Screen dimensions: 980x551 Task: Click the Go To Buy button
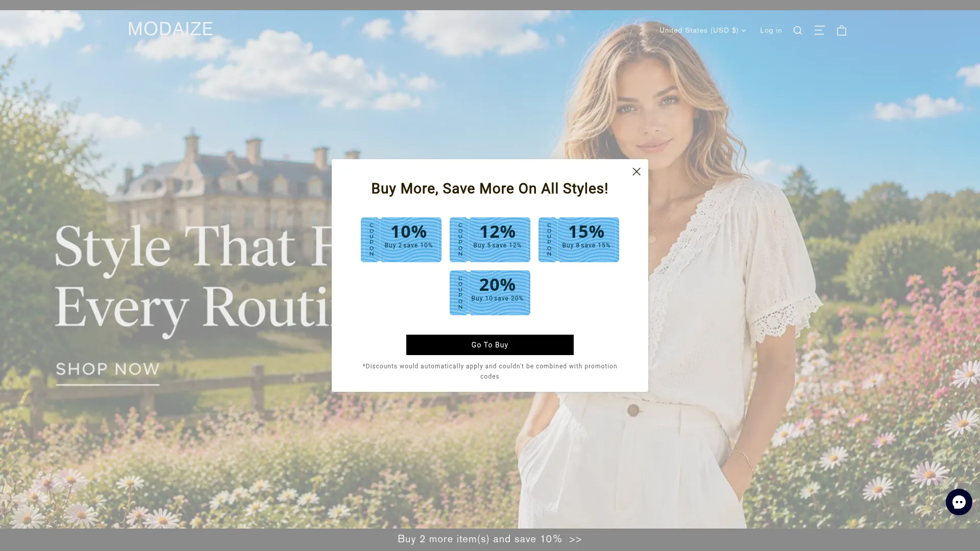[490, 345]
